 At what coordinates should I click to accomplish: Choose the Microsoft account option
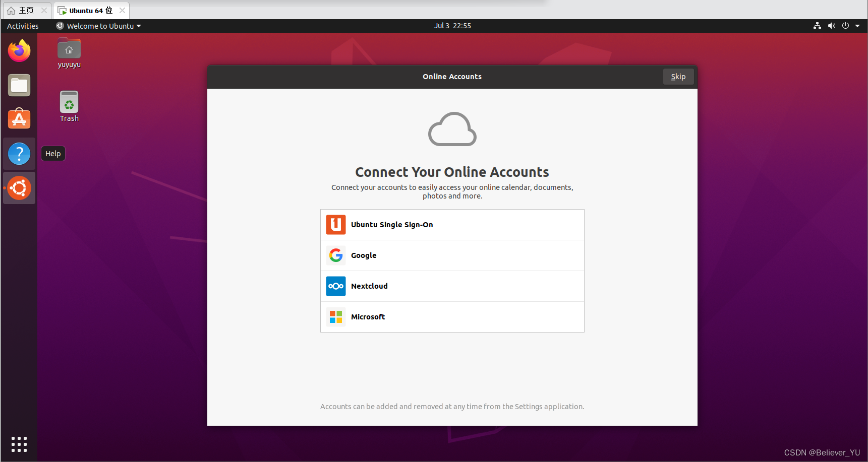tap(452, 317)
